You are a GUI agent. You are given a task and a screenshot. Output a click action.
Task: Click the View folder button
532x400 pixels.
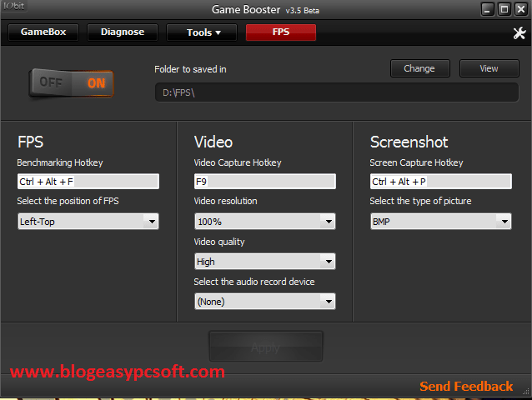pyautogui.click(x=489, y=68)
